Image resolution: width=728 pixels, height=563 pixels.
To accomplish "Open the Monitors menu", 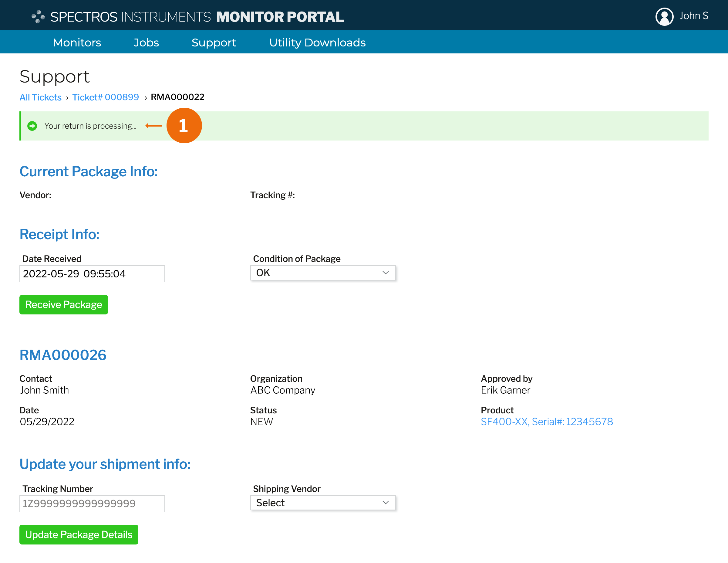I will pyautogui.click(x=77, y=42).
